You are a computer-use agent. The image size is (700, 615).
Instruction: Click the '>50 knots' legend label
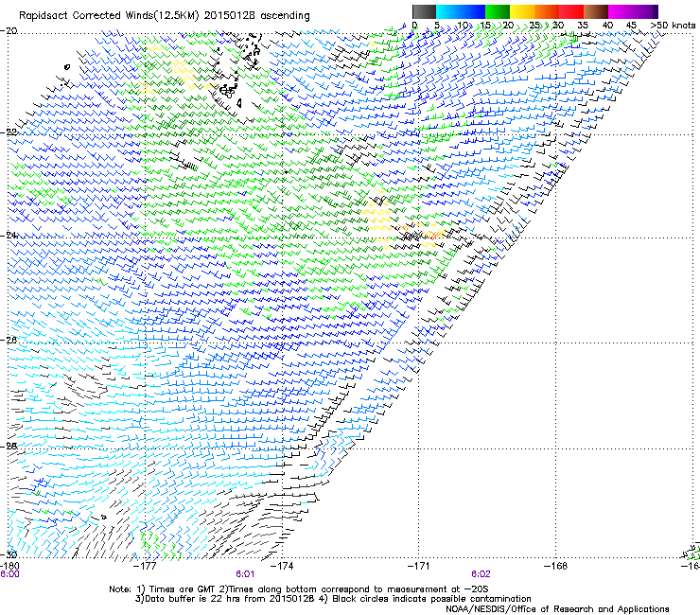click(x=673, y=26)
